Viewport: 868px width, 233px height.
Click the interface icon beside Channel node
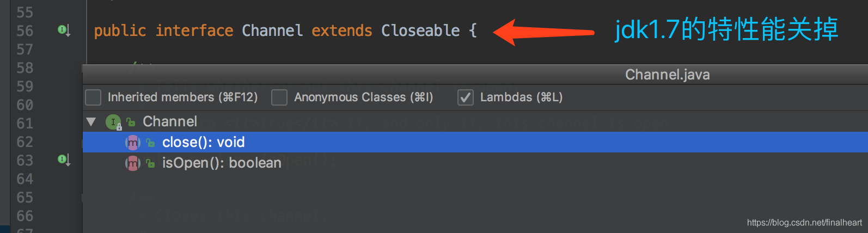pos(113,122)
